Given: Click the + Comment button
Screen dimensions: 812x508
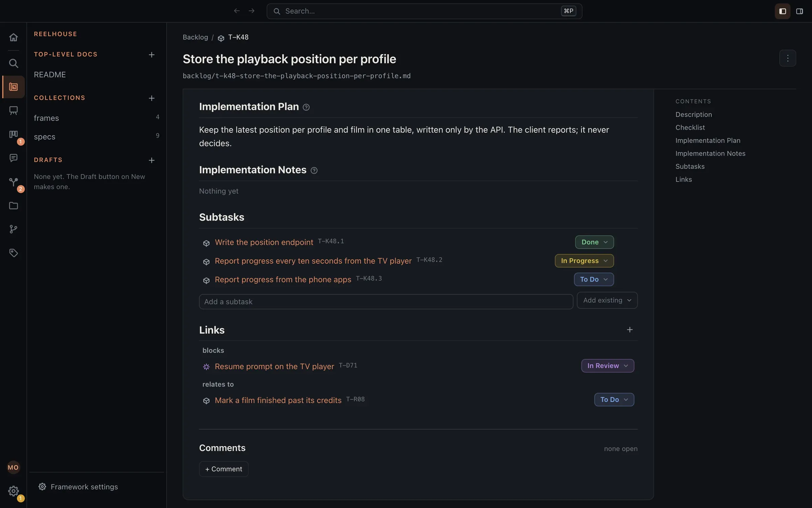Looking at the screenshot, I should [224, 469].
